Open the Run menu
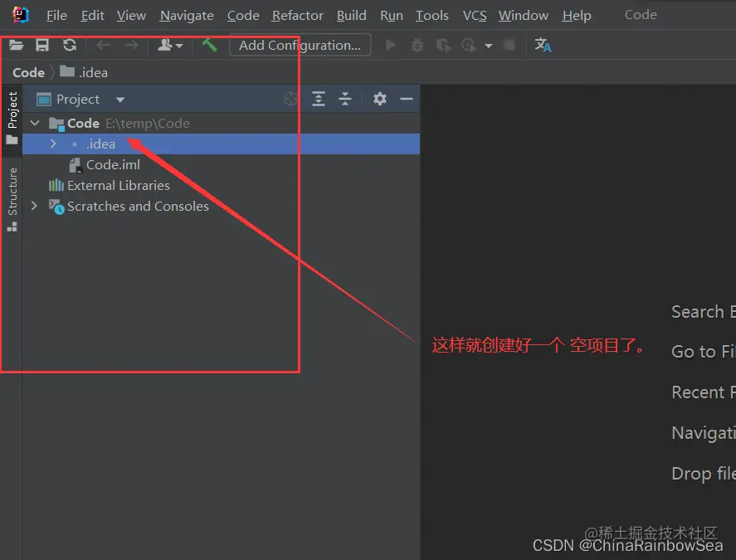 (x=392, y=16)
